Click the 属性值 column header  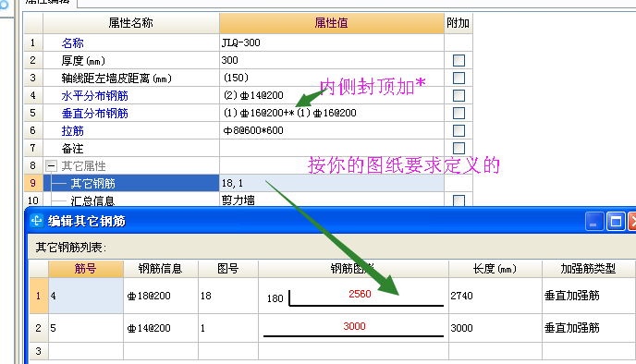point(331,23)
